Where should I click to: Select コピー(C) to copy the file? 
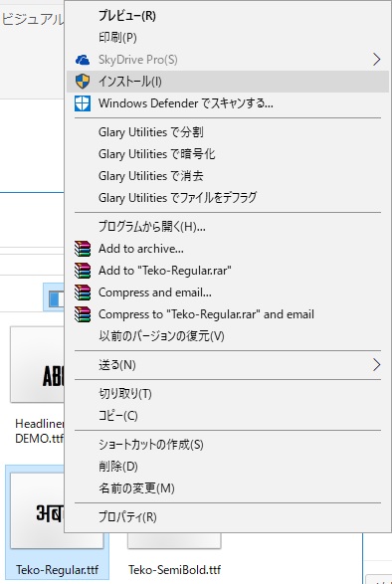click(x=228, y=416)
